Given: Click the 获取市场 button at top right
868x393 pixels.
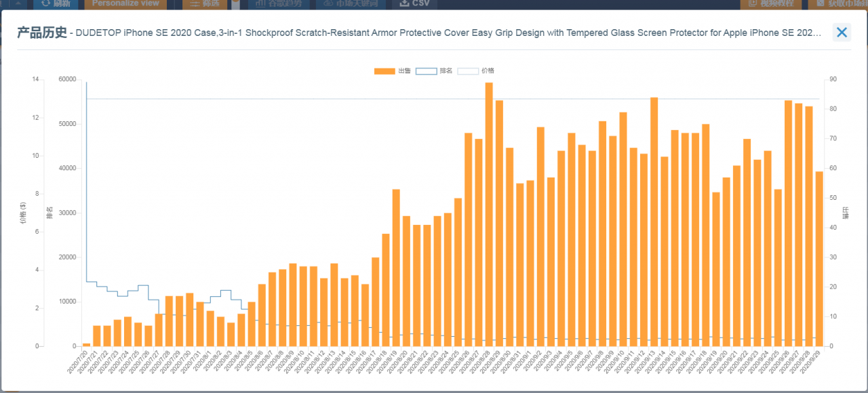Looking at the screenshot, I should 837,3.
